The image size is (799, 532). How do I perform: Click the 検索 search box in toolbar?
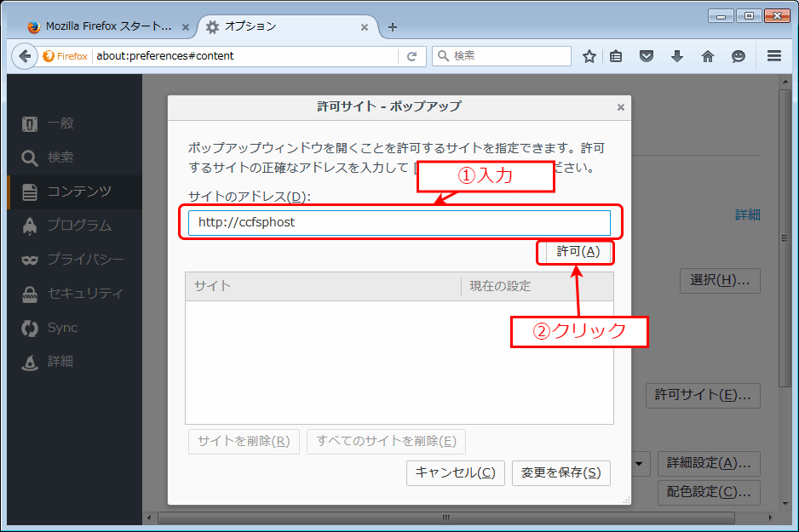(x=502, y=56)
